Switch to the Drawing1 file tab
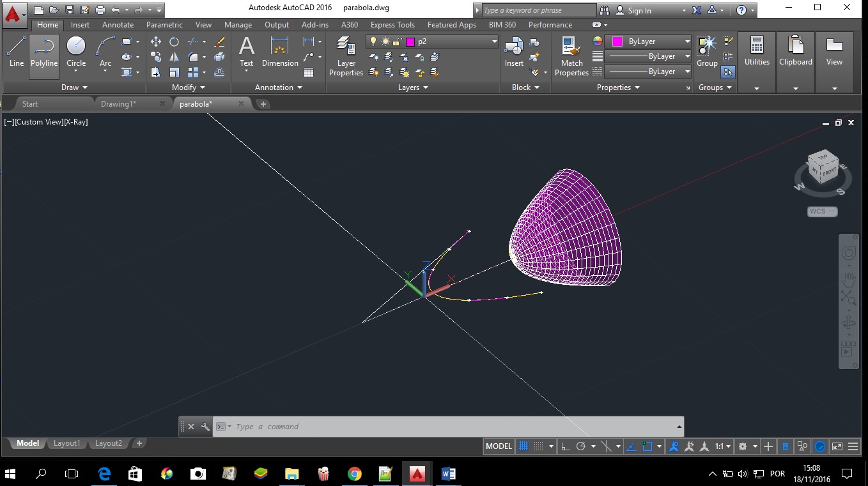The height and width of the screenshot is (486, 868). click(x=118, y=103)
